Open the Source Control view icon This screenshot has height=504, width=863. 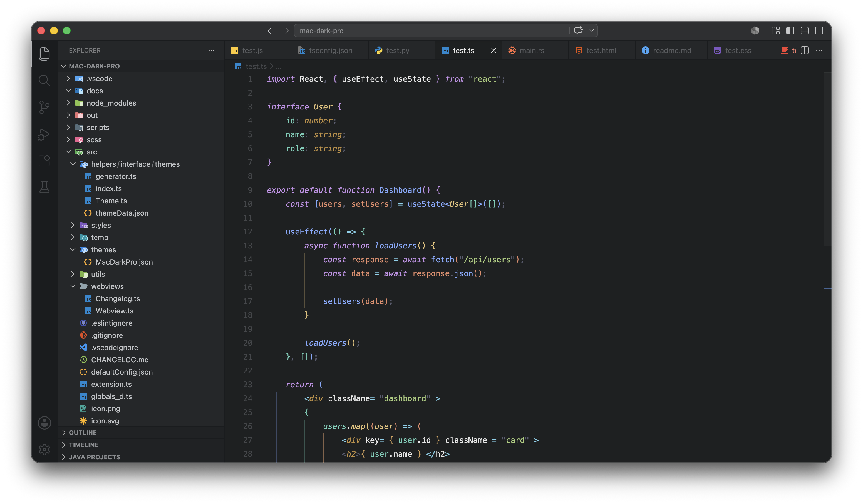click(x=44, y=107)
